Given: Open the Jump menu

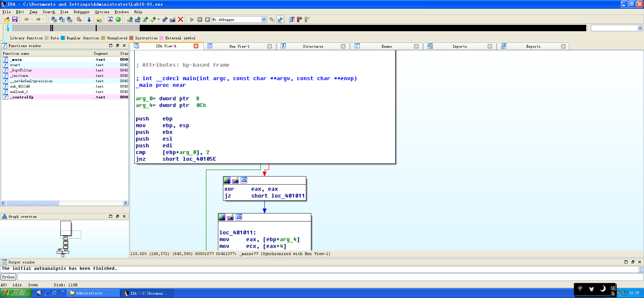Looking at the screenshot, I should 34,12.
